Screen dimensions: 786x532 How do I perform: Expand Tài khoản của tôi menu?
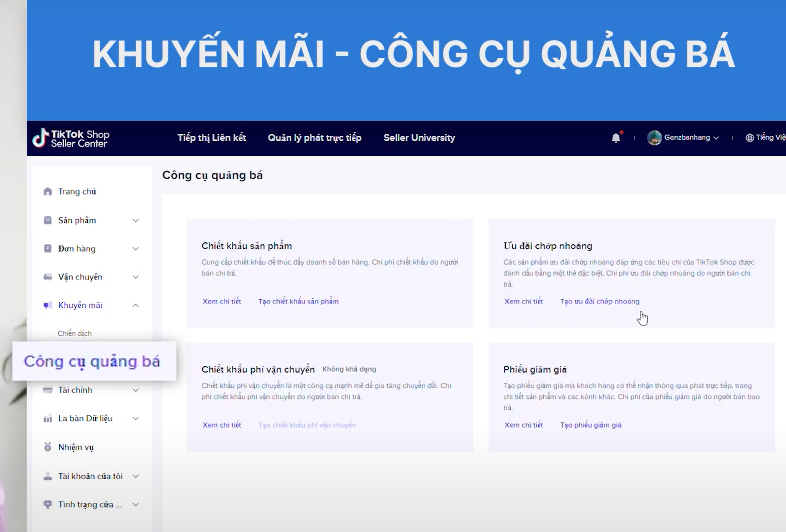pyautogui.click(x=136, y=476)
